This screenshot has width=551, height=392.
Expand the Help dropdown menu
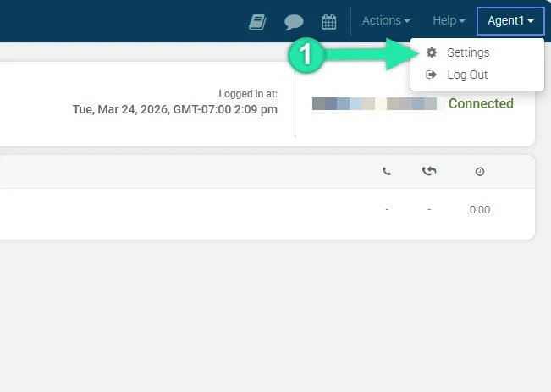(449, 20)
